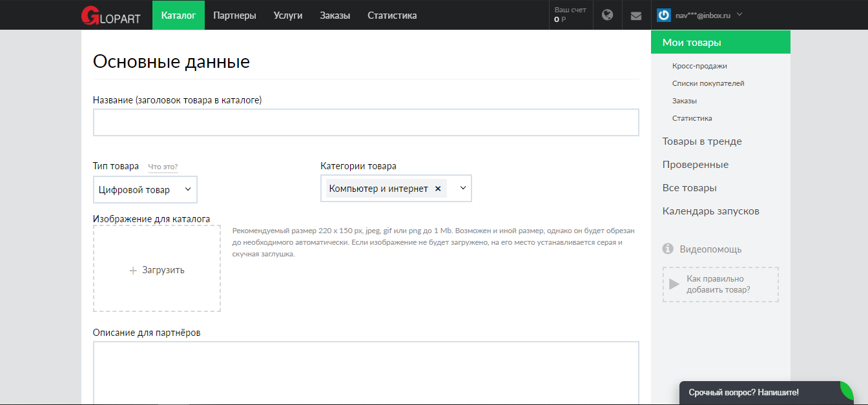The height and width of the screenshot is (405, 868).
Task: Click the 'Что это?' help link
Action: click(x=163, y=167)
